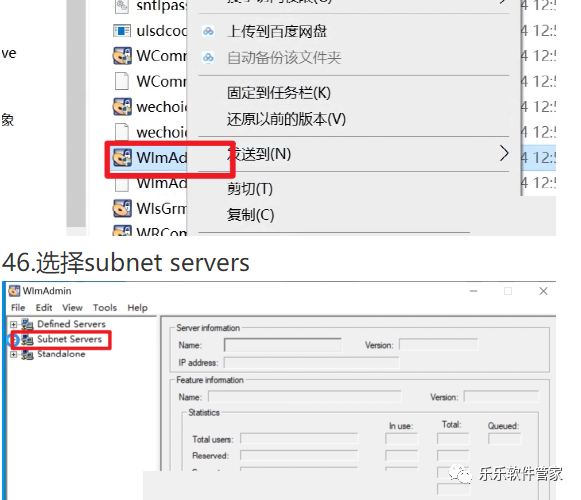Click the second WlmAd file below highlighted row
Screen dimensions: 581x500
(x=162, y=183)
